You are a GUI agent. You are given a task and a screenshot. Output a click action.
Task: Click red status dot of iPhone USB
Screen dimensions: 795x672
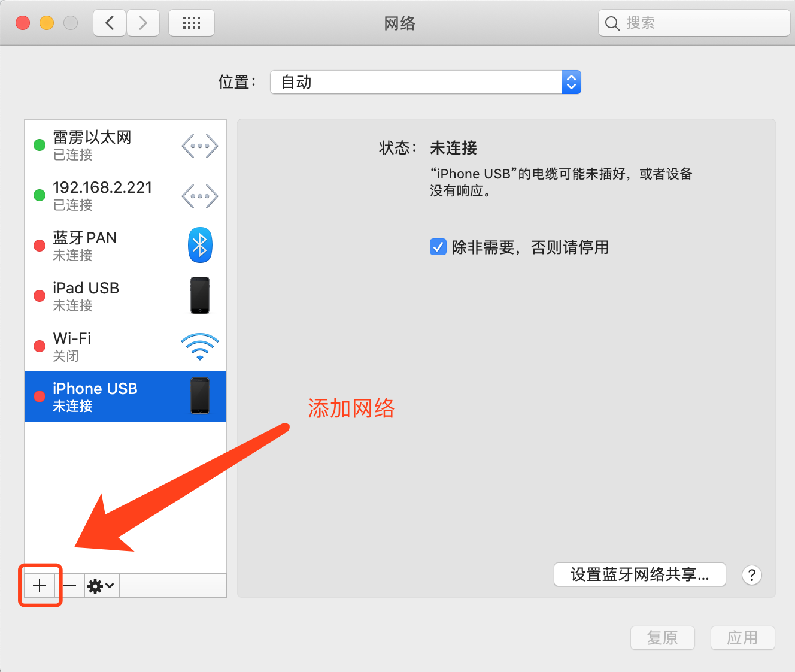pos(40,396)
